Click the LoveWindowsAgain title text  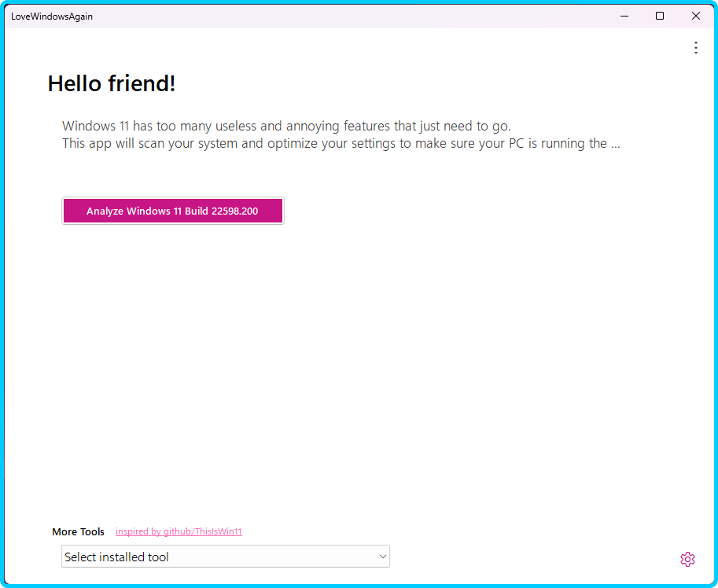tap(52, 17)
